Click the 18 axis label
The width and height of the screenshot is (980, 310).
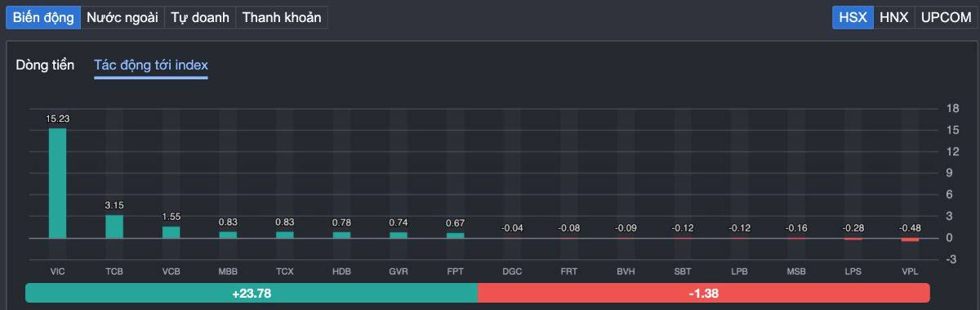951,109
